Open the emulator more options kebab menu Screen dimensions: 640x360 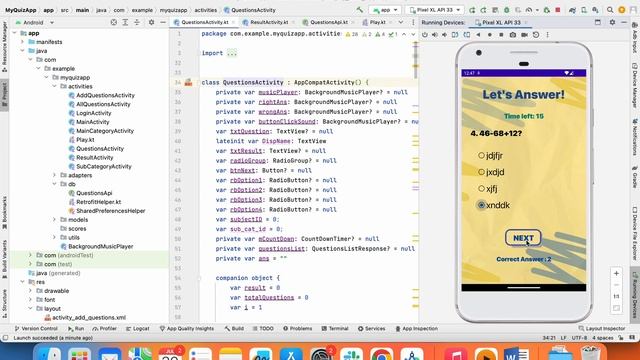pos(547,35)
